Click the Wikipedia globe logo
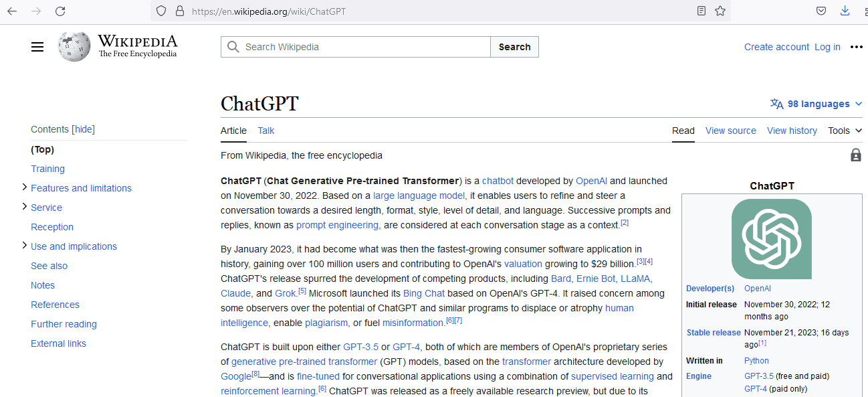The image size is (868, 397). [x=74, y=47]
